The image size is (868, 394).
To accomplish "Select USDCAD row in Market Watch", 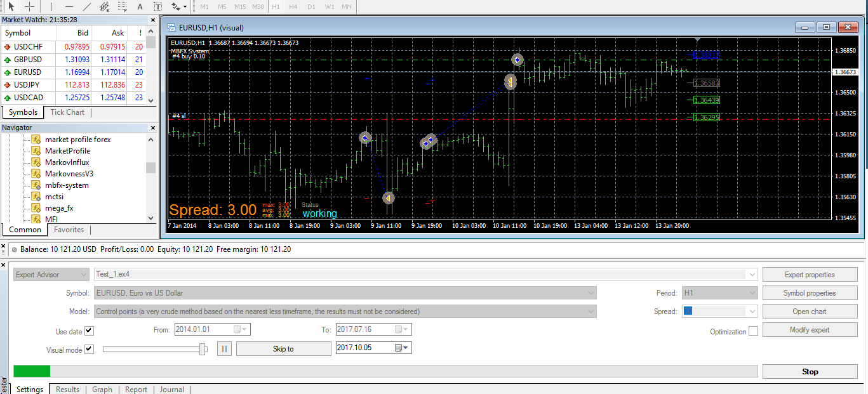I will [73, 98].
